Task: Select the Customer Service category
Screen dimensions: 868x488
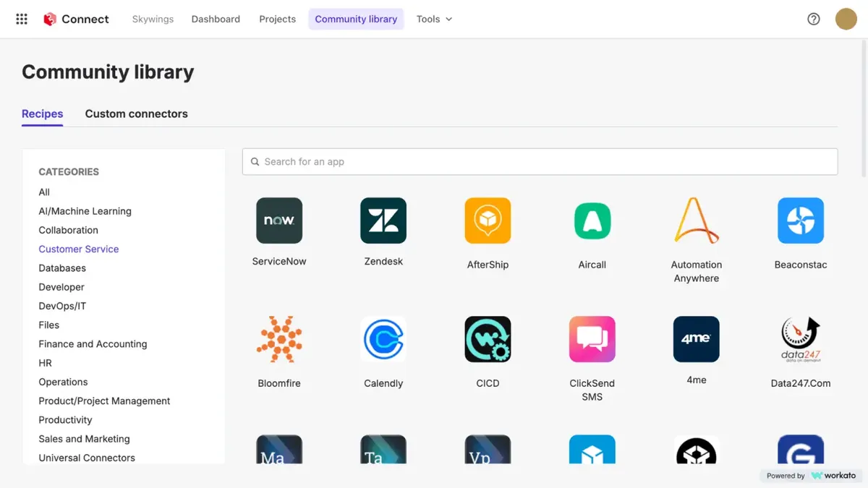Action: tap(78, 249)
